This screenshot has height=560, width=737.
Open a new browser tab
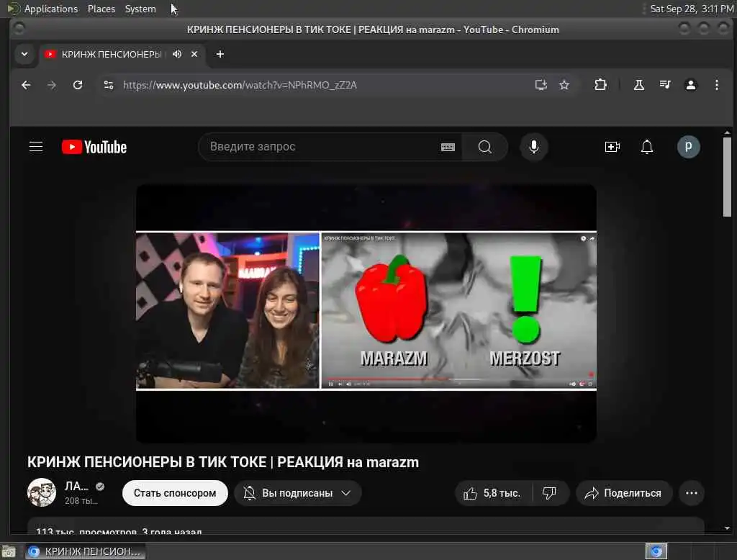click(220, 54)
